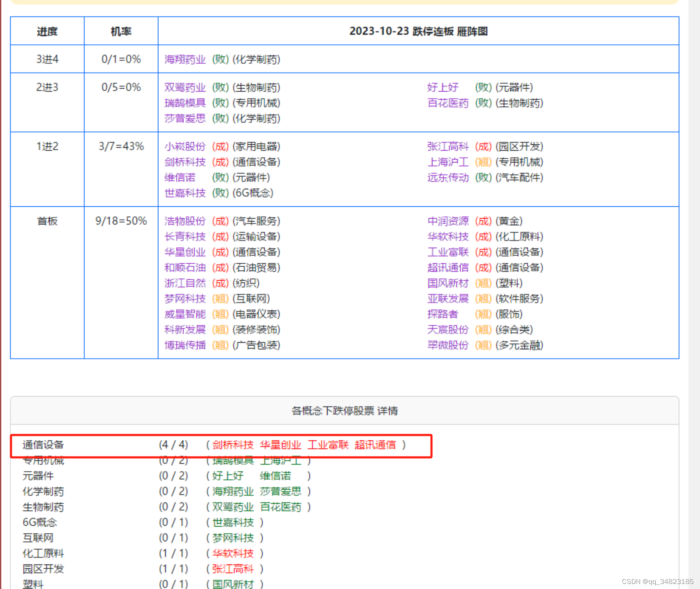Click the (多元金融) industry text
This screenshot has height=589, width=700.
tap(519, 345)
